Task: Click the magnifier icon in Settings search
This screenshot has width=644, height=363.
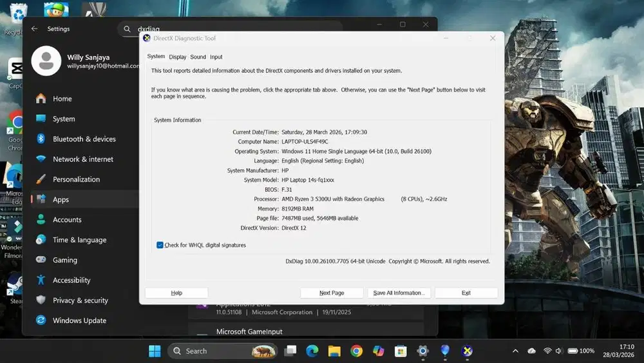Action: (x=127, y=29)
